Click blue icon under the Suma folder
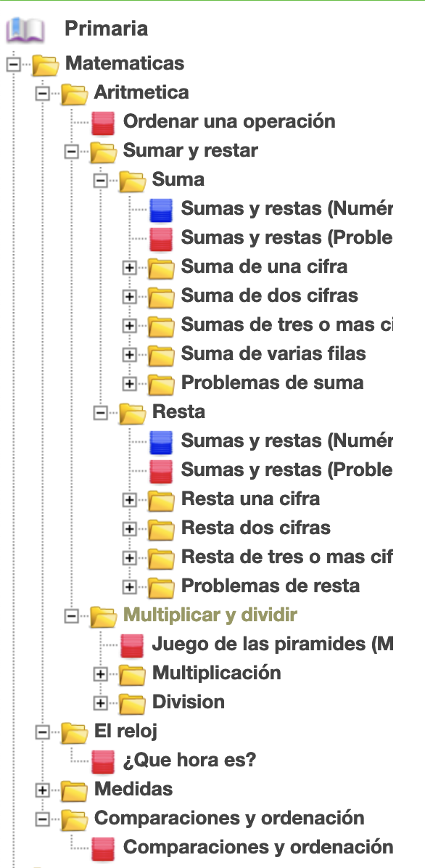The image size is (425, 868). coord(161,210)
